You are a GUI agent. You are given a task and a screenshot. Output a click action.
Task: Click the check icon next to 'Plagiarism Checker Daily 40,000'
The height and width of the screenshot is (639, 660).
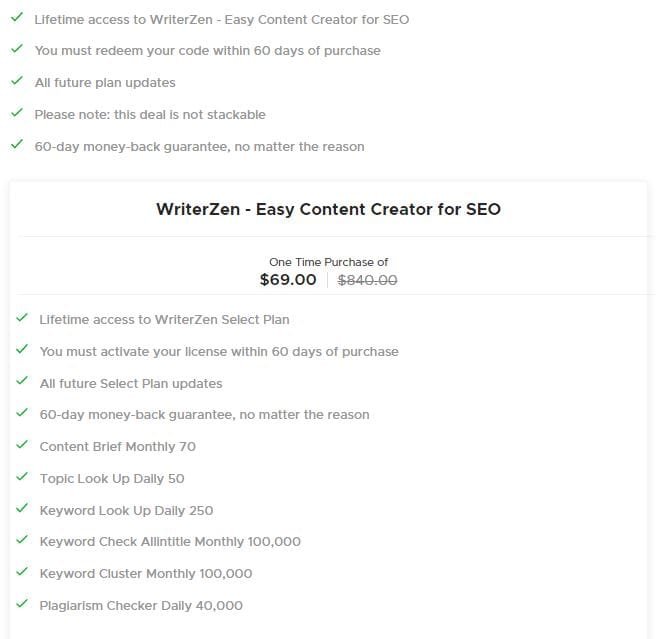coord(21,604)
